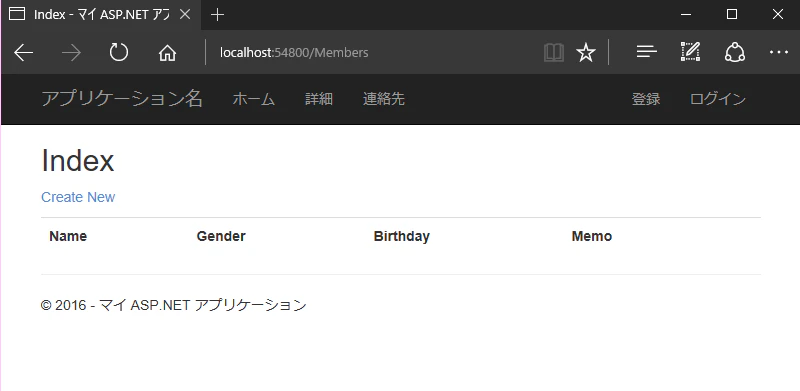The image size is (800, 391).
Task: Add page to favorites with star icon
Action: point(586,53)
